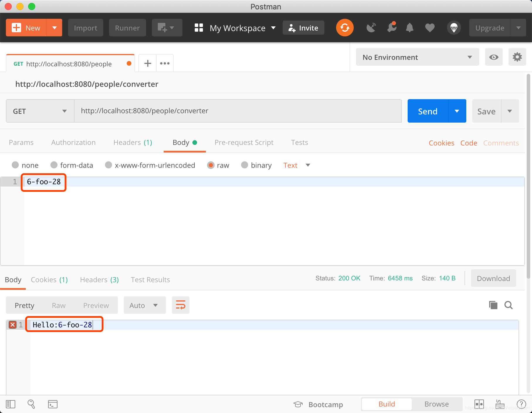This screenshot has width=532, height=413.
Task: Open the Tests tab
Action: pos(299,142)
